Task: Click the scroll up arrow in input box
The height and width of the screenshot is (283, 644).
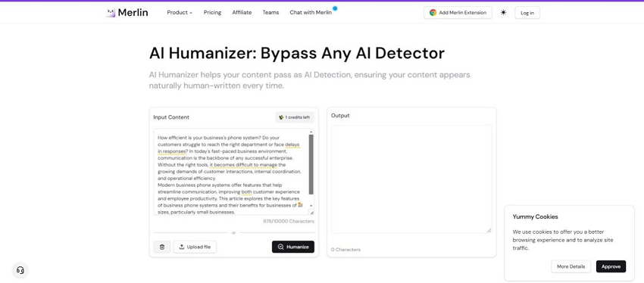Action: [311, 132]
